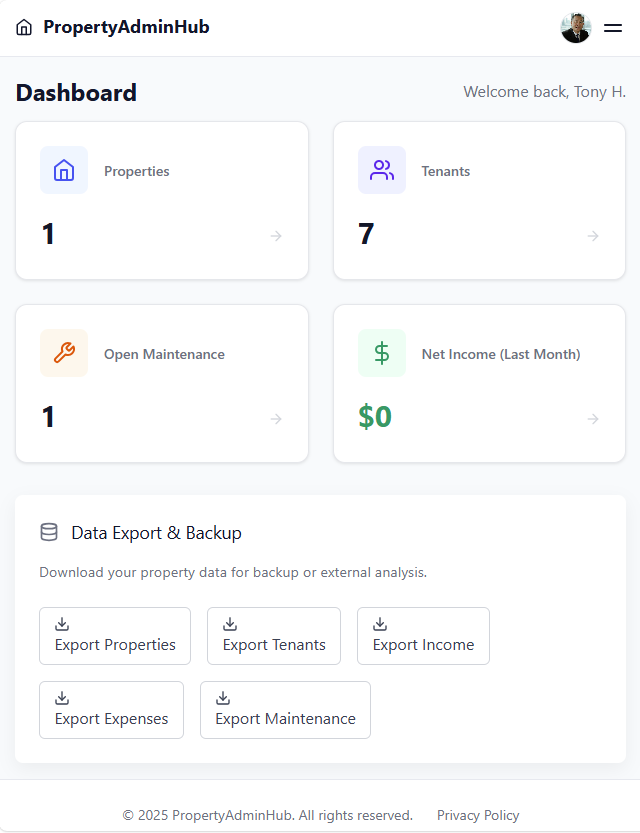The height and width of the screenshot is (833, 640).
Task: Open the hamburger navigation menu
Action: click(613, 28)
